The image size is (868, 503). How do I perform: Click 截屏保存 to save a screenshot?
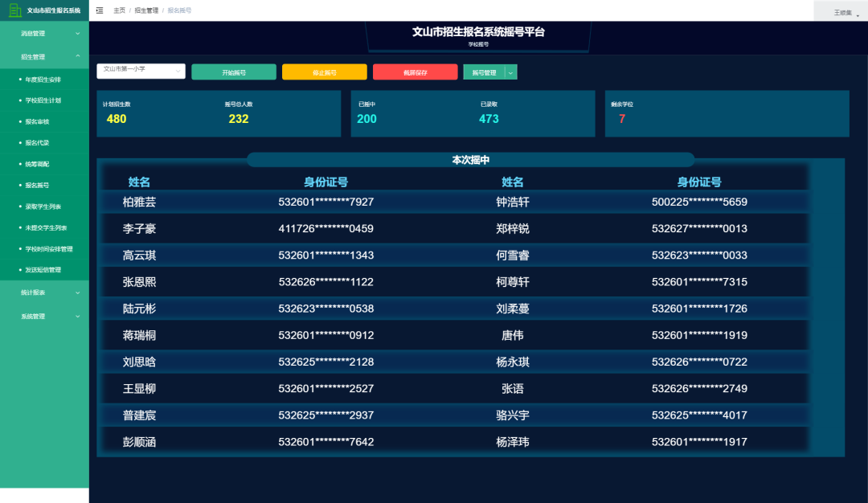tap(415, 72)
